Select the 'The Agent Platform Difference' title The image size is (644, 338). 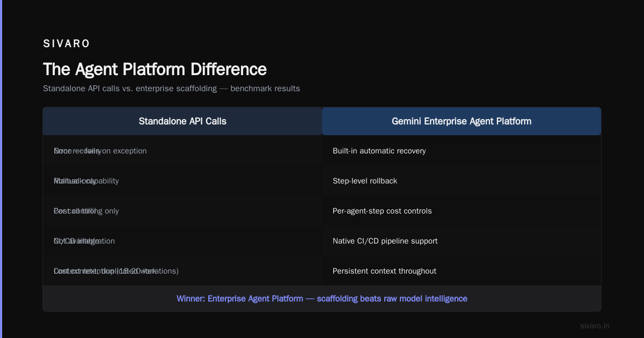point(155,69)
